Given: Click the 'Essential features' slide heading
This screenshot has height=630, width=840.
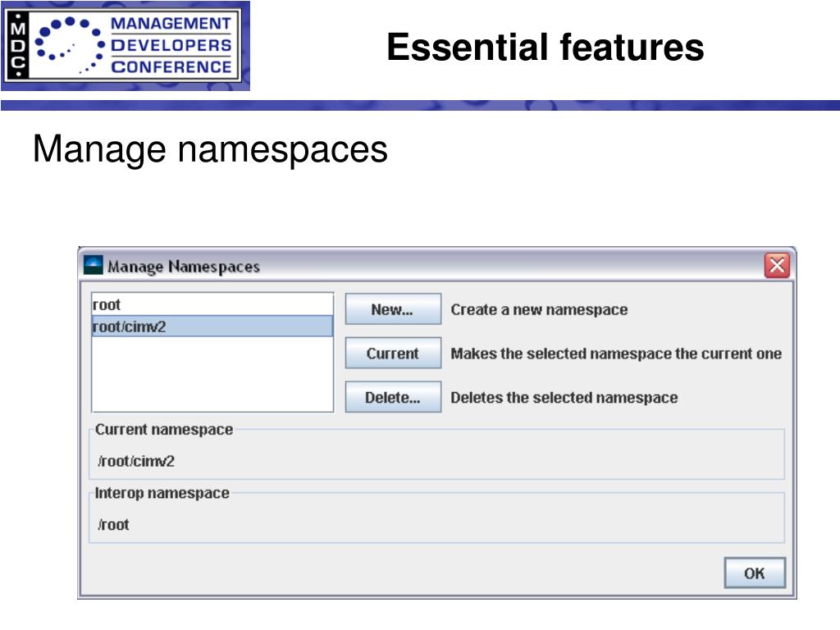Looking at the screenshot, I should pos(545,47).
